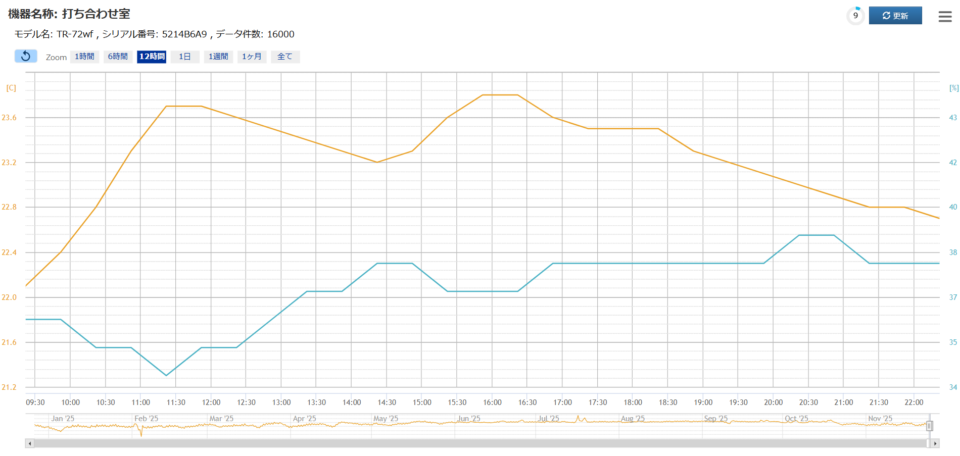
Task: Show all data with 全て
Action: (x=285, y=57)
